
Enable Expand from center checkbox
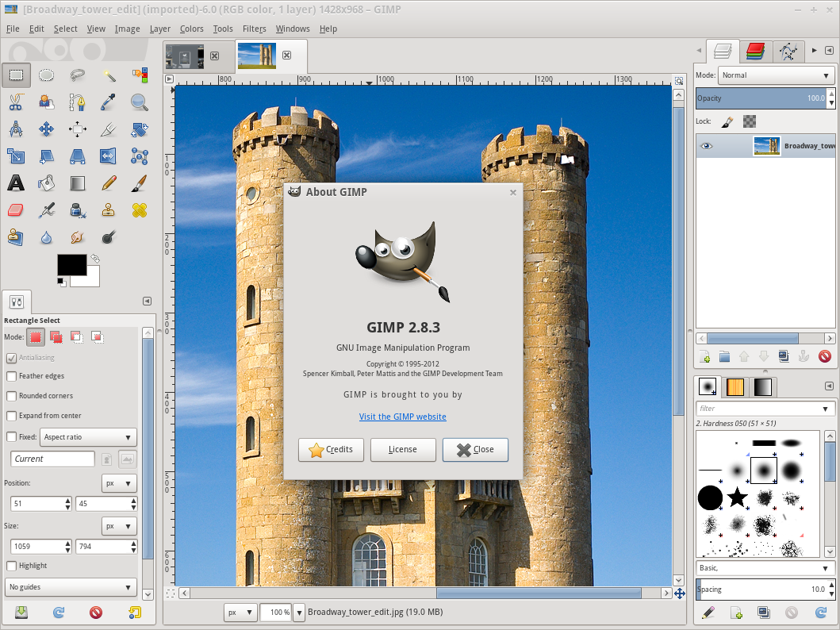pyautogui.click(x=11, y=416)
